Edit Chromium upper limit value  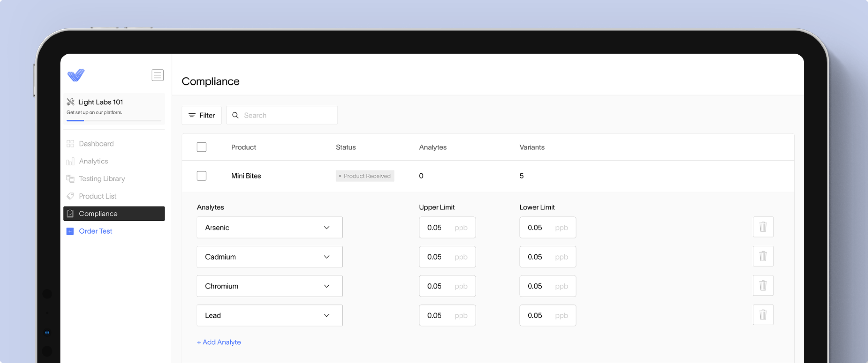447,286
